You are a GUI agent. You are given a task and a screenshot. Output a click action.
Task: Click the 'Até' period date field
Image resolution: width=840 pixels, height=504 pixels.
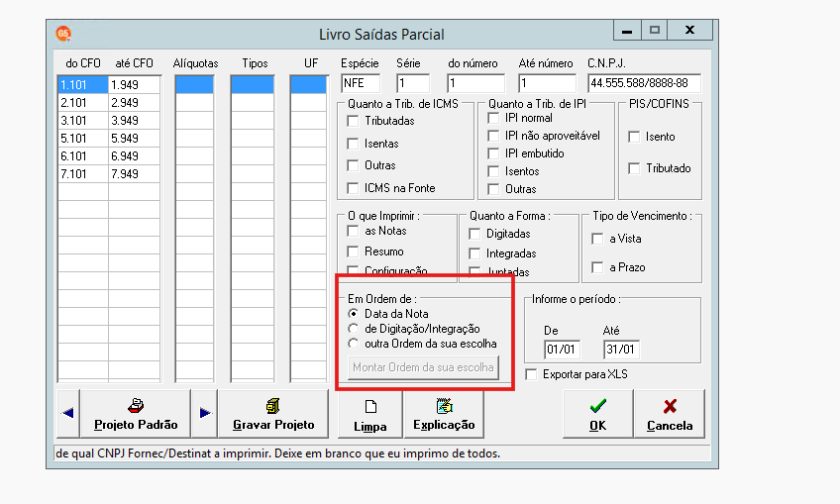pos(621,350)
